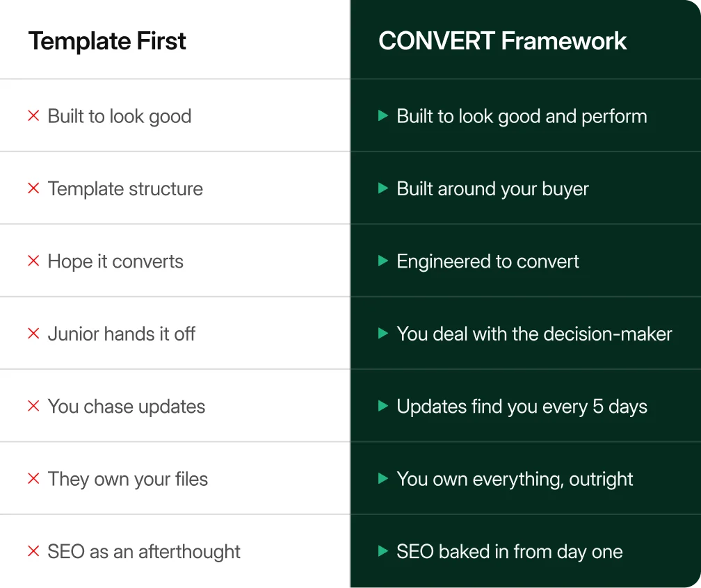The image size is (701, 588).
Task: Click the red X beside You chase updates
Action: [x=33, y=406]
